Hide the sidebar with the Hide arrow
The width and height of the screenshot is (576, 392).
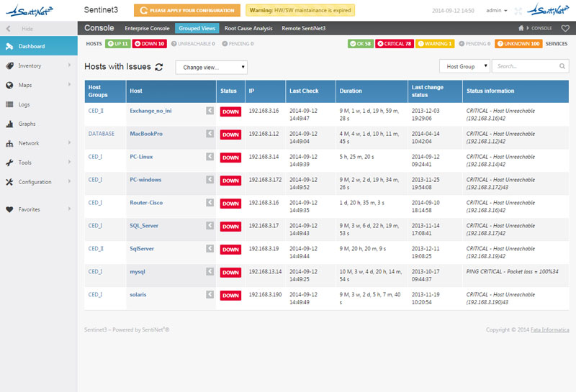point(8,29)
